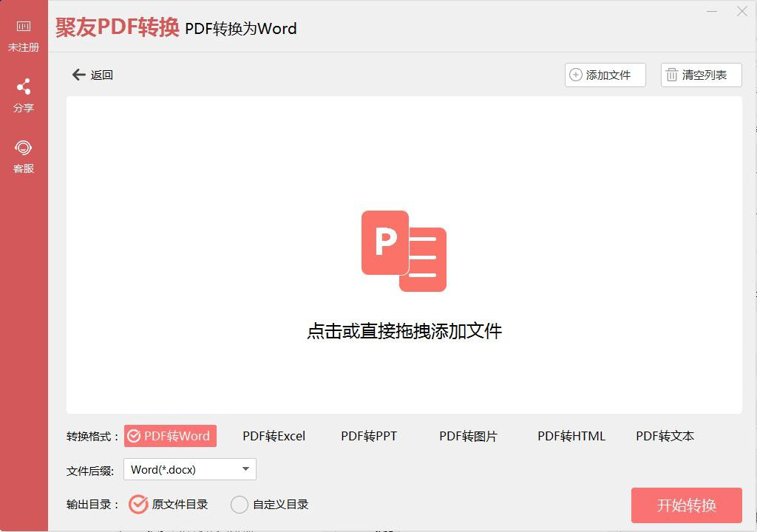
Task: Click the back arrow next to 返回
Action: pos(78,75)
